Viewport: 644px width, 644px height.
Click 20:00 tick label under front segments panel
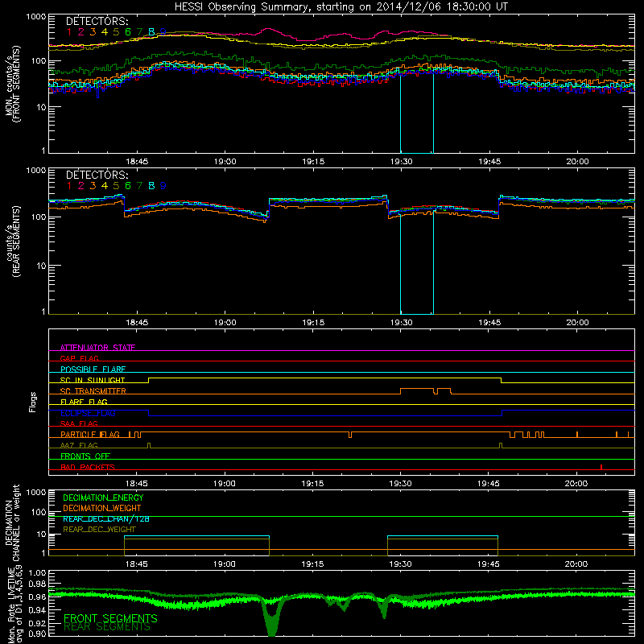[x=577, y=162]
